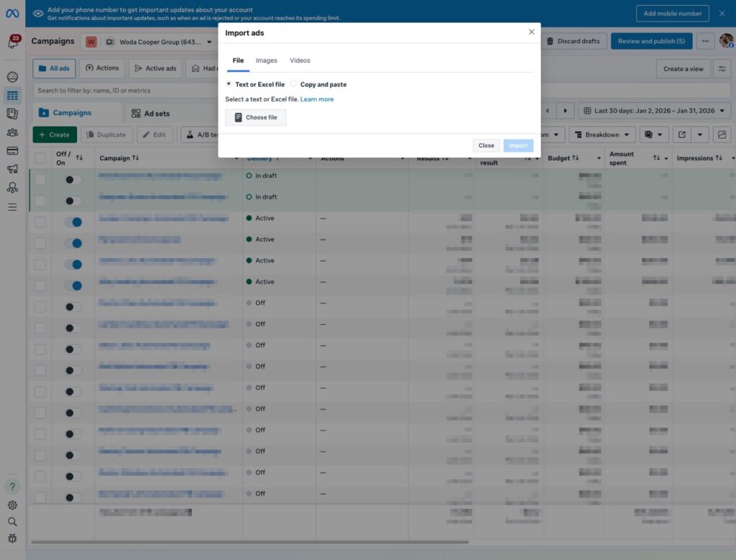The height and width of the screenshot is (560, 736).
Task: Open the Woda Cooper Group account dropdown
Action: (159, 42)
